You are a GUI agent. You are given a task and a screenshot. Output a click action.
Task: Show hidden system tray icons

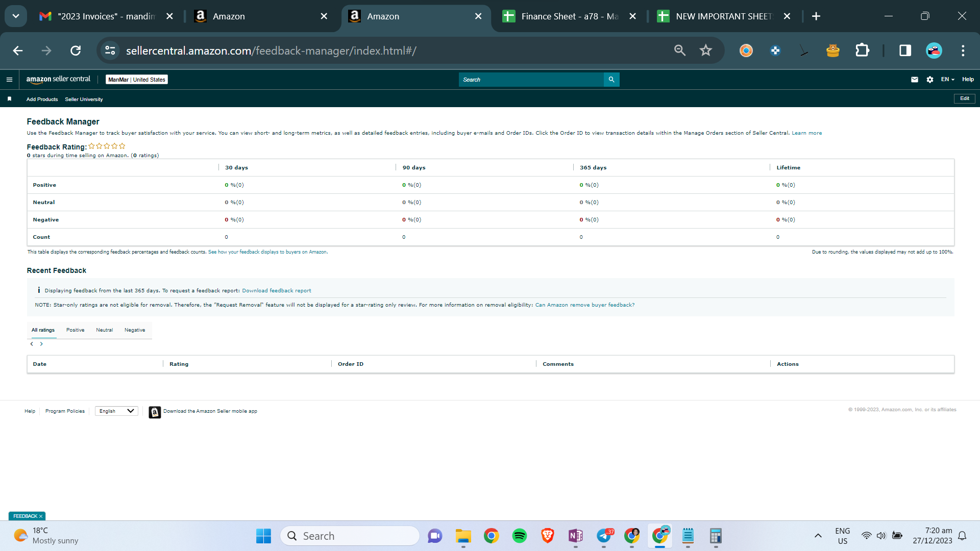(x=818, y=536)
